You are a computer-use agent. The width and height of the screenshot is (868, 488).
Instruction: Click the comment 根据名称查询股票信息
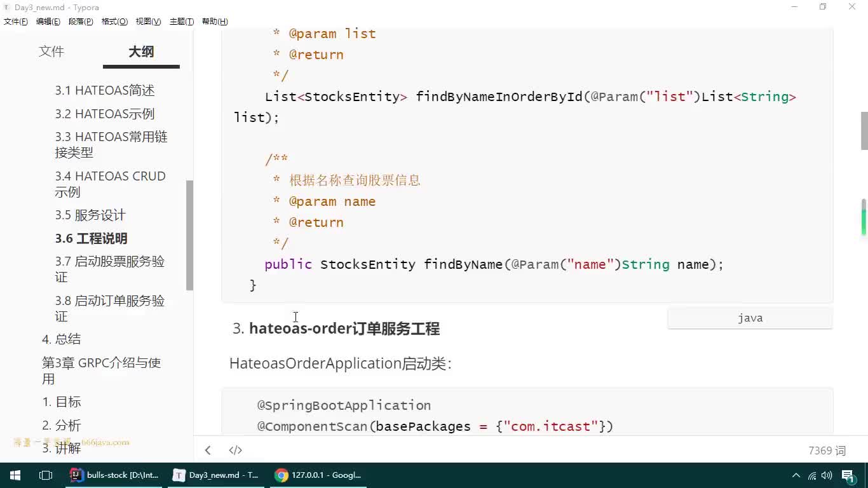pos(355,180)
